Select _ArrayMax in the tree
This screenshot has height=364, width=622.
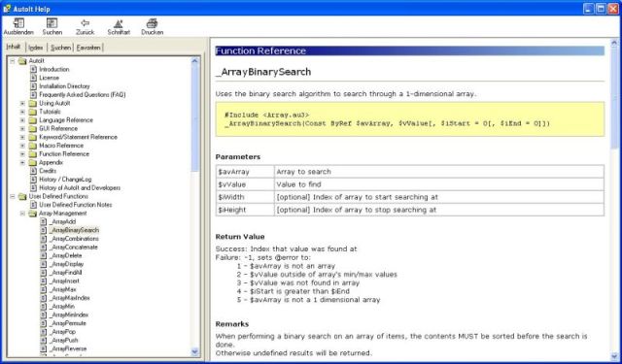[63, 289]
